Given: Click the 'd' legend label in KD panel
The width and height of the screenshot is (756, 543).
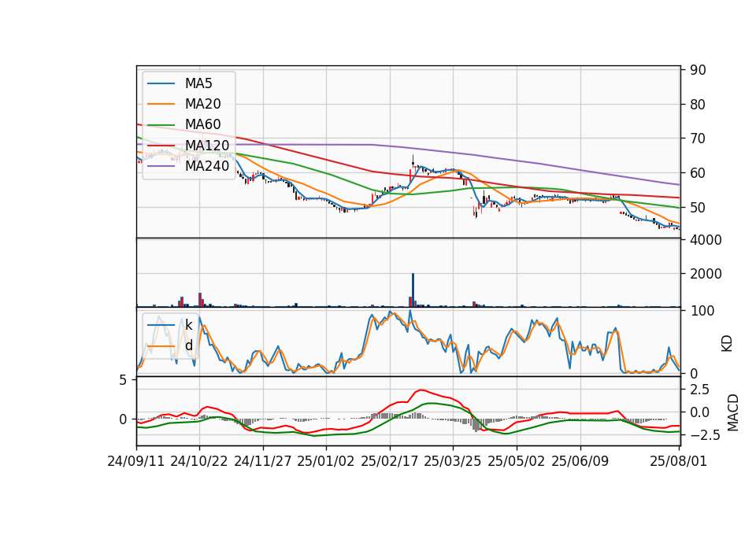Looking at the screenshot, I should coord(189,345).
